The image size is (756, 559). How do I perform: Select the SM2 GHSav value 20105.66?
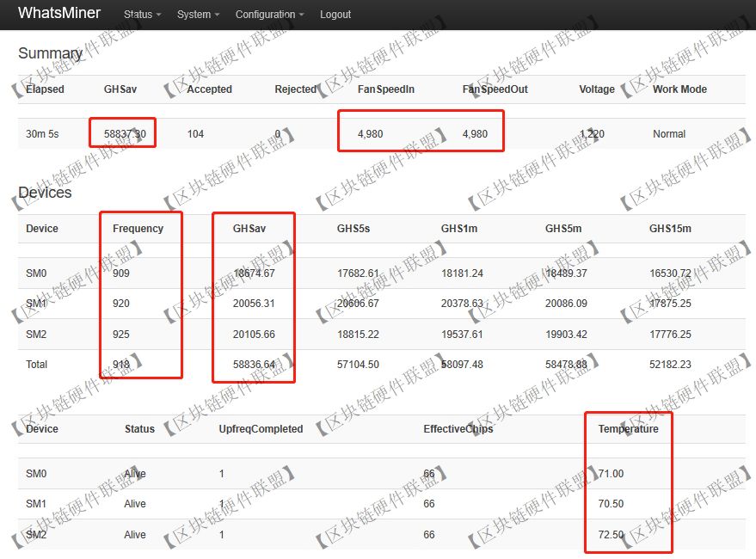click(x=254, y=335)
